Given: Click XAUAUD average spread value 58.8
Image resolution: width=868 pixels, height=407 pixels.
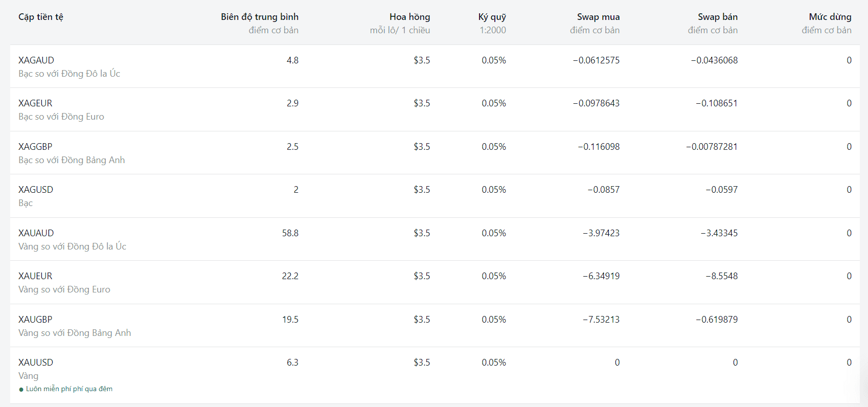Looking at the screenshot, I should (x=290, y=233).
